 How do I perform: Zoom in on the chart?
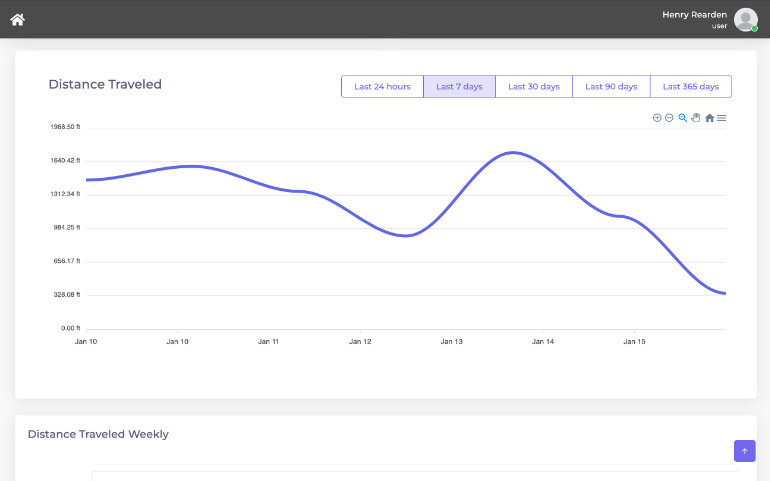(x=657, y=118)
